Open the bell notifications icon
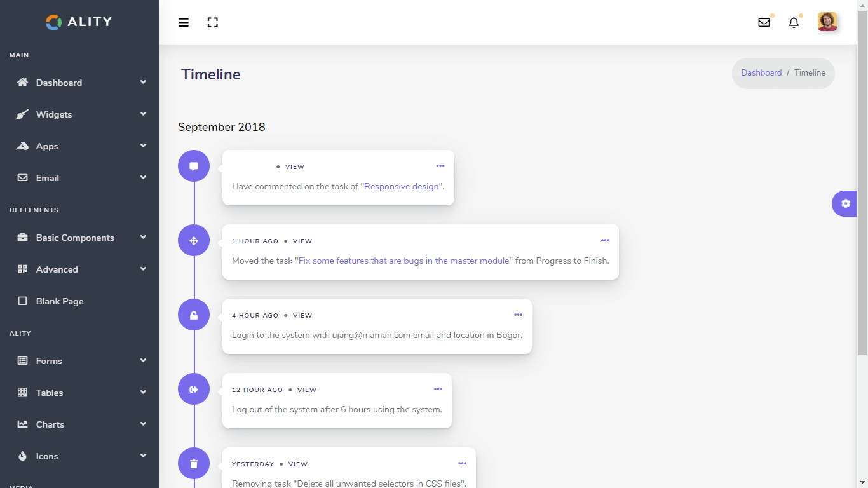The height and width of the screenshot is (488, 868). (794, 23)
